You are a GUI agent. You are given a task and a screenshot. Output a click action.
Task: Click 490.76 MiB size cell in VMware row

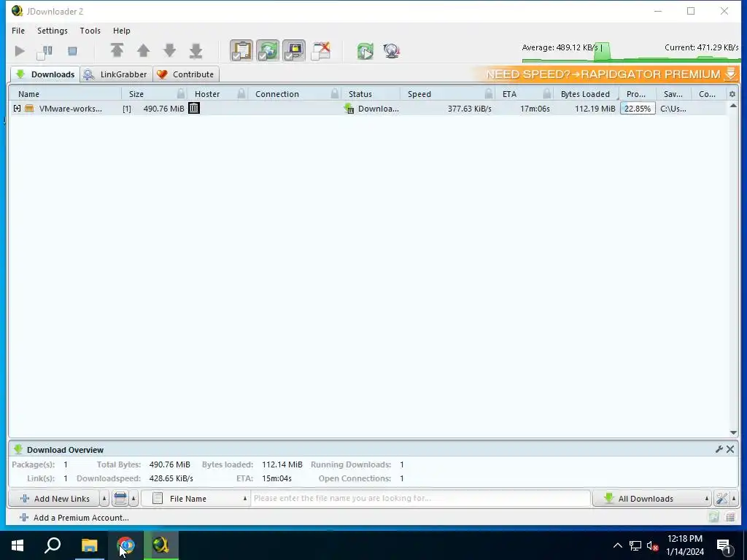pos(163,109)
